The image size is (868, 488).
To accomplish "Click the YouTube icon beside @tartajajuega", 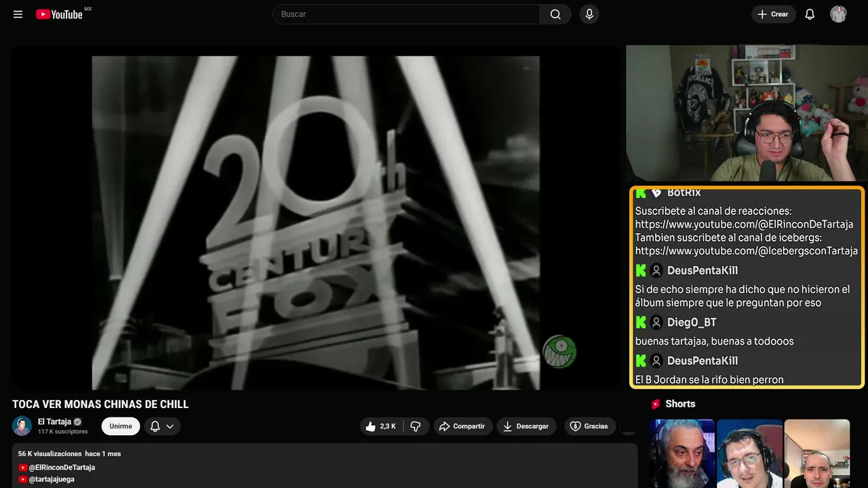I will point(23,479).
